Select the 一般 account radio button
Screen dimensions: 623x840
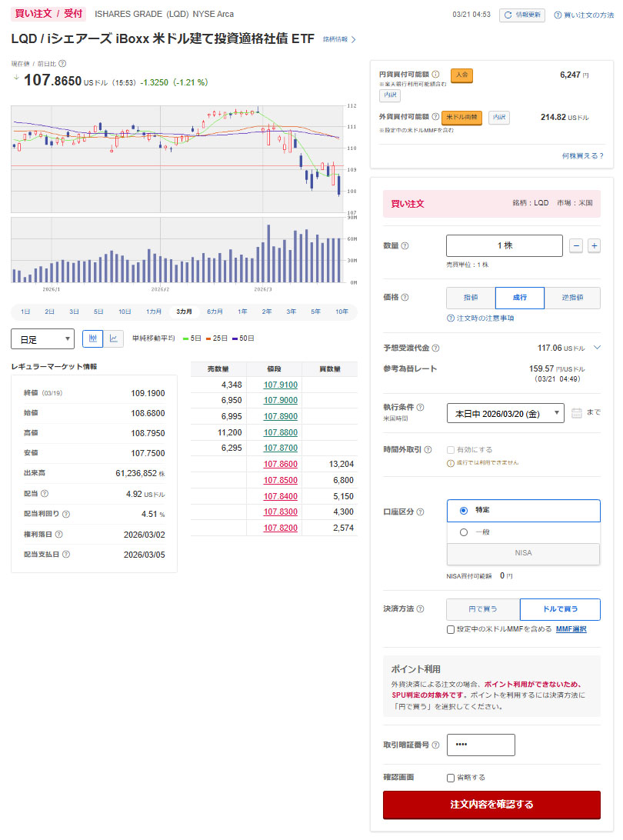tap(463, 532)
